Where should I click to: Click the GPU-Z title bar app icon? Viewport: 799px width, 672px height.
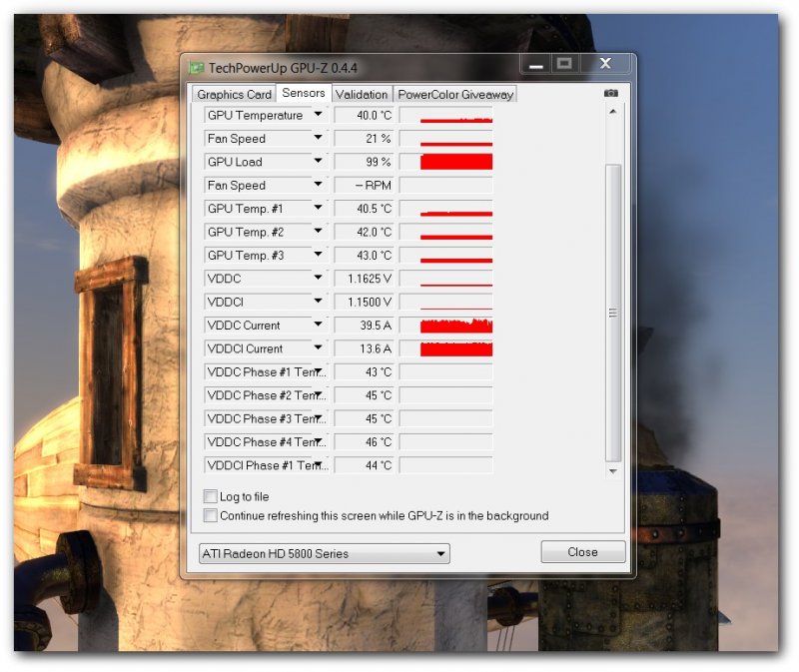point(196,68)
